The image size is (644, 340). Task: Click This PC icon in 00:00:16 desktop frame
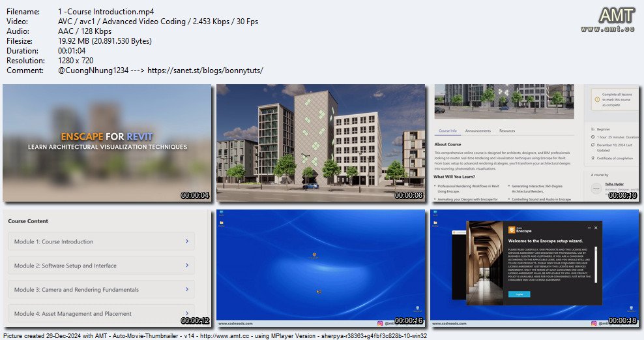(x=222, y=213)
